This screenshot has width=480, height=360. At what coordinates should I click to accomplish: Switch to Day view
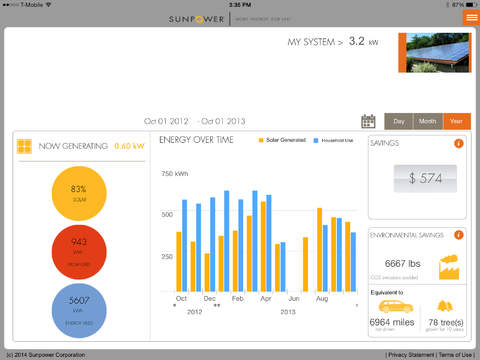click(399, 121)
